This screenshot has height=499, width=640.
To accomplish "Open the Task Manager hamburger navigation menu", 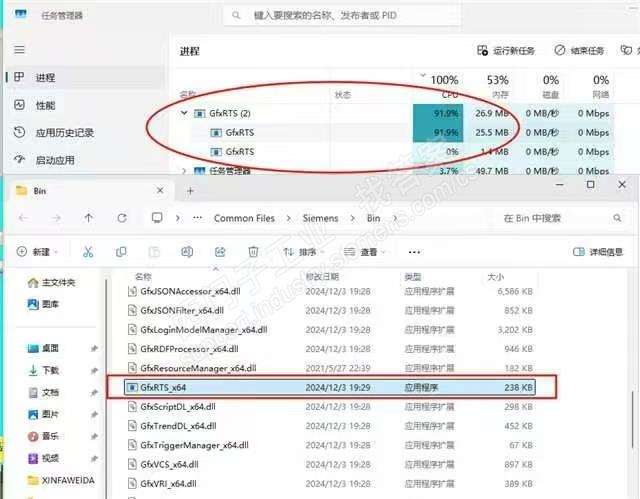I will tap(19, 49).
